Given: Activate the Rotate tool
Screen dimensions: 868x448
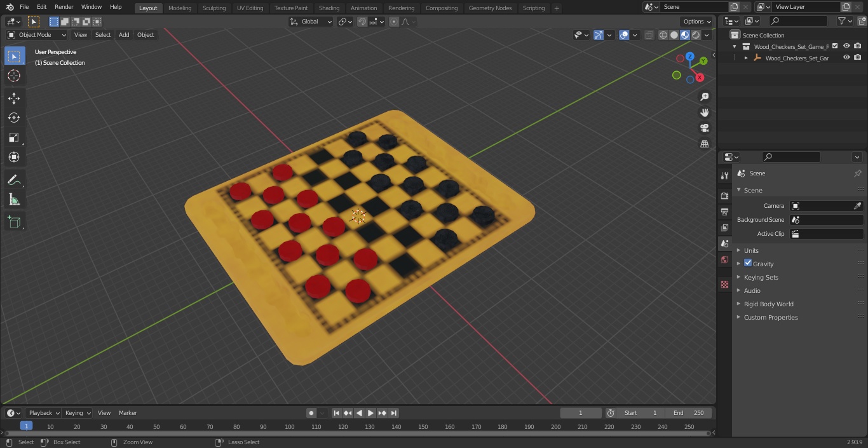Looking at the screenshot, I should 14,118.
